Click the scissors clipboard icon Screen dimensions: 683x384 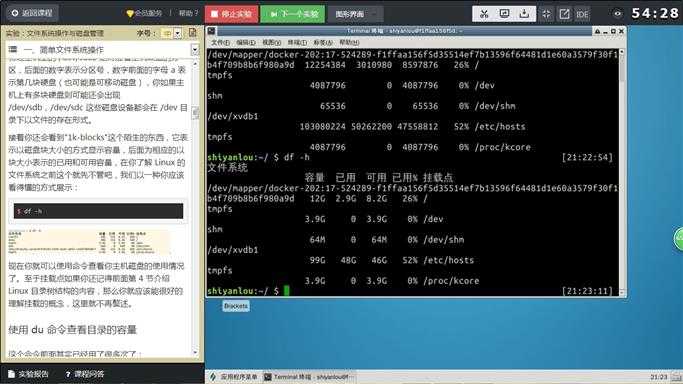[x=484, y=14]
